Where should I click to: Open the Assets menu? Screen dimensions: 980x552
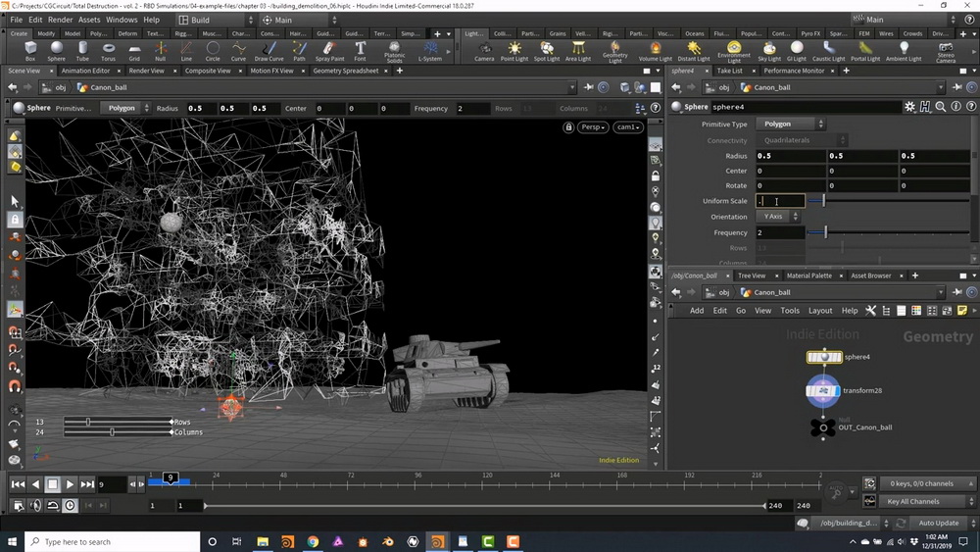coord(89,20)
